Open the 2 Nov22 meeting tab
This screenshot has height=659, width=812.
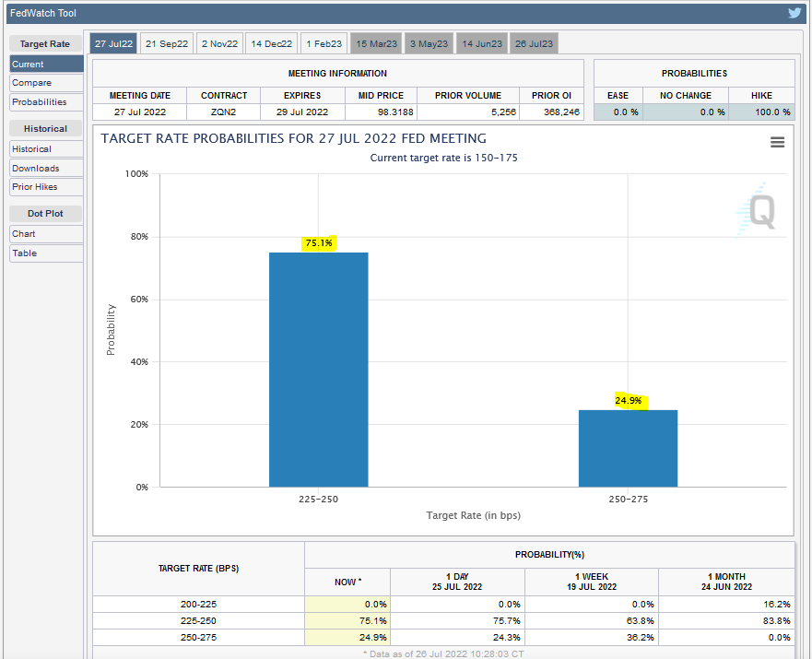219,43
